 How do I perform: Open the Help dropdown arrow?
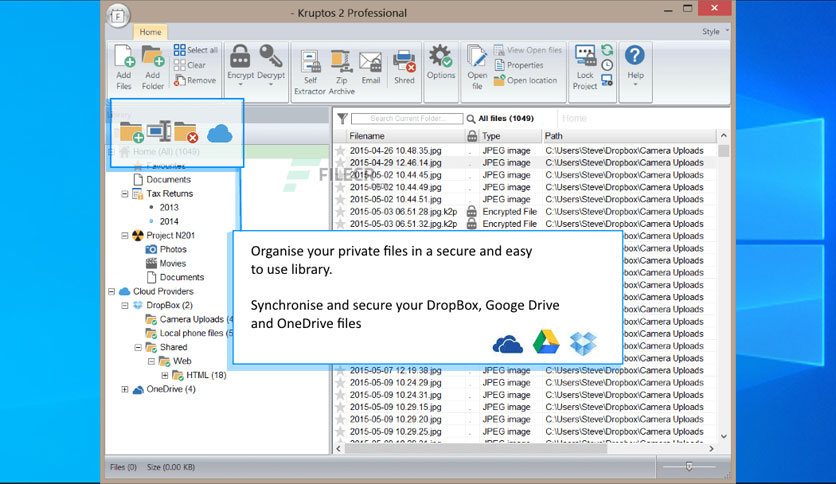tap(635, 84)
